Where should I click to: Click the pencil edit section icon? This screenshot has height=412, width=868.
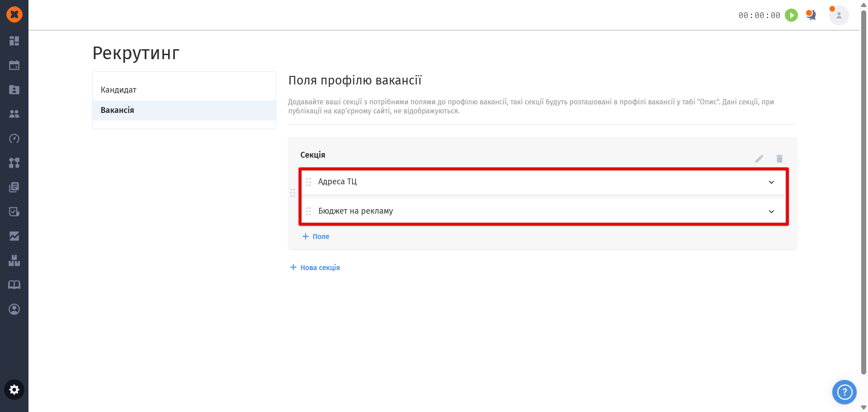click(759, 159)
